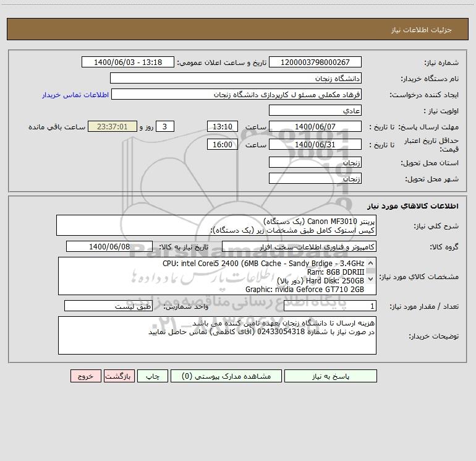The height and width of the screenshot is (461, 476).
Task: Click the label مشخصات کالای مورد نیاز
Action: coord(419,277)
